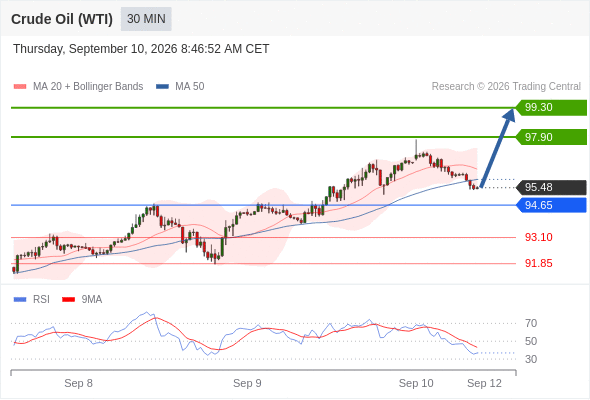Click the Crude Oil (WTI) title

click(x=62, y=19)
